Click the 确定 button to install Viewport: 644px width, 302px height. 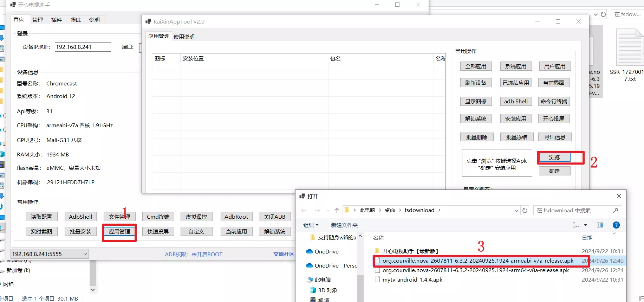554,171
